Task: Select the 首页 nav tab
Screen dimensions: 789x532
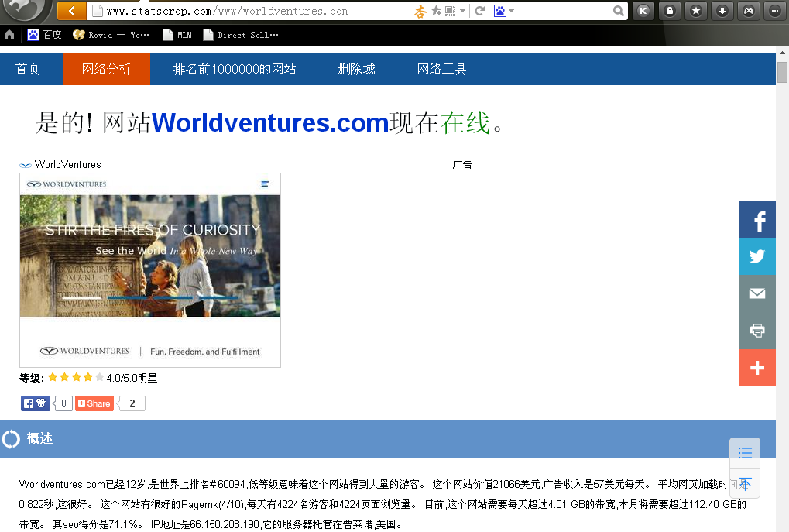Action: (x=28, y=69)
